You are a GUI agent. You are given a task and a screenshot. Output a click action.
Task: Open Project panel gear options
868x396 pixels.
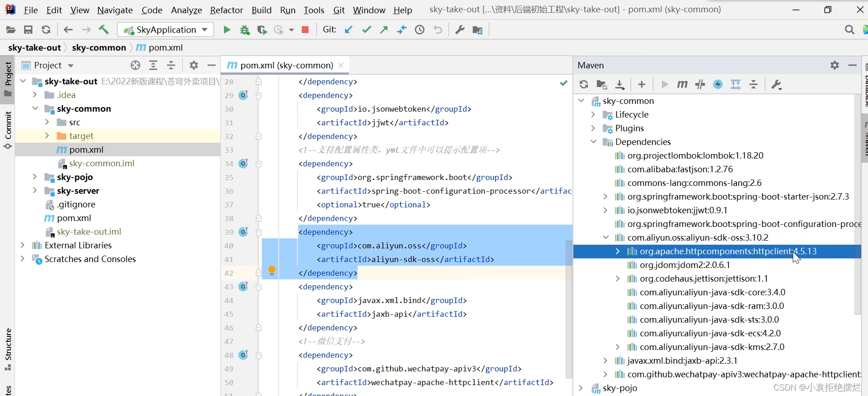click(194, 65)
